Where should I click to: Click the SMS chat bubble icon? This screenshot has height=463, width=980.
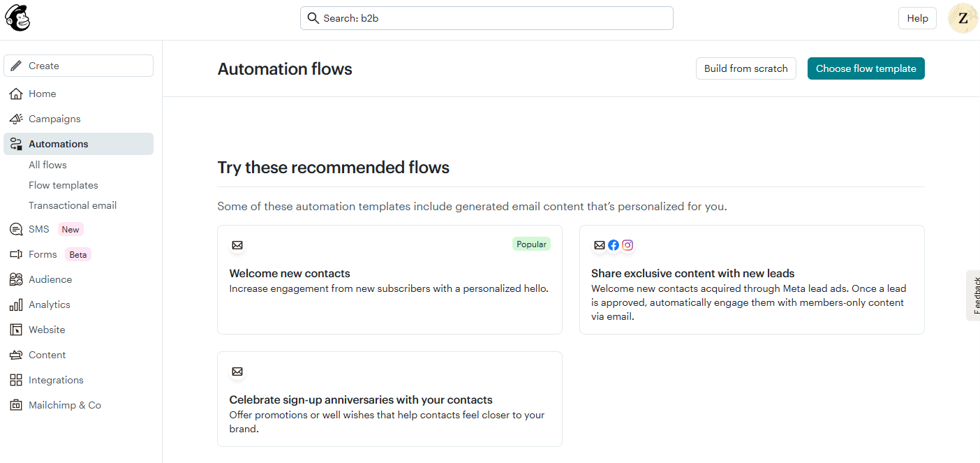pos(16,229)
